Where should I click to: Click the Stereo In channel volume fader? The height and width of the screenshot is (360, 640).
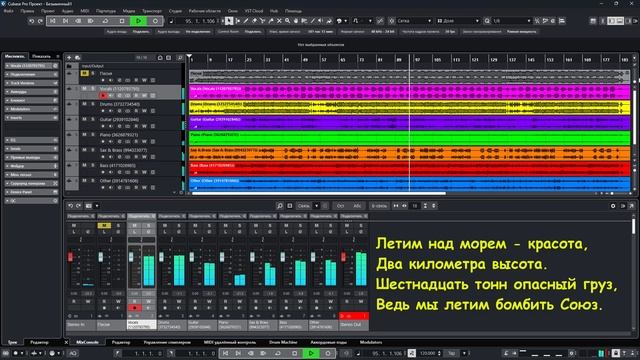pyautogui.click(x=70, y=257)
